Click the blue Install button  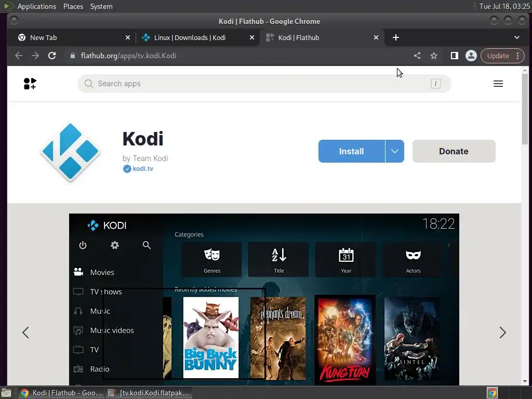pyautogui.click(x=351, y=151)
